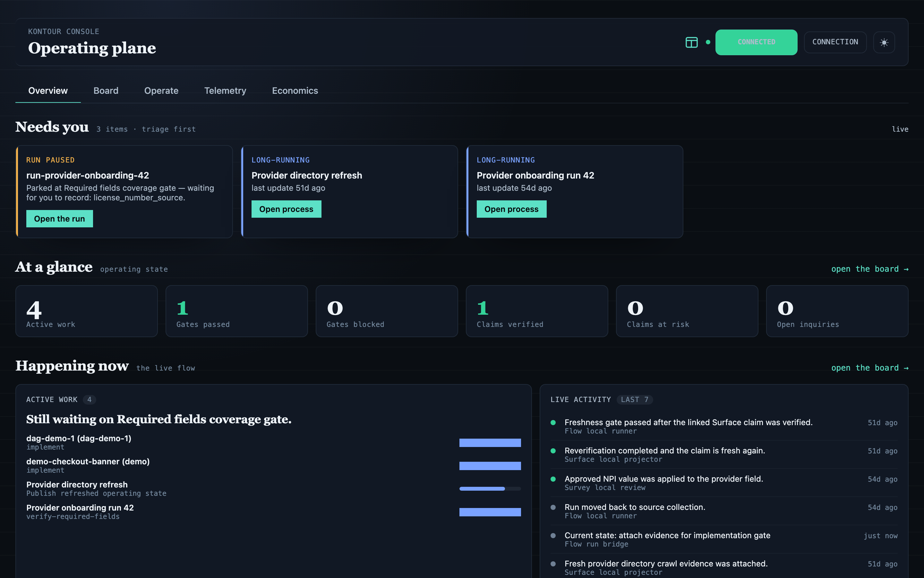Select the Claims verified stat card

pyautogui.click(x=537, y=311)
